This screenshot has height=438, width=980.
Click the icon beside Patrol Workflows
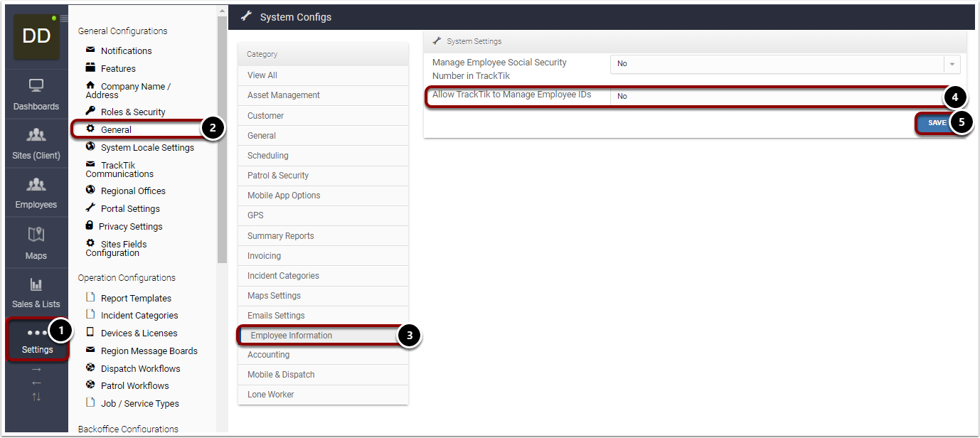click(x=90, y=385)
